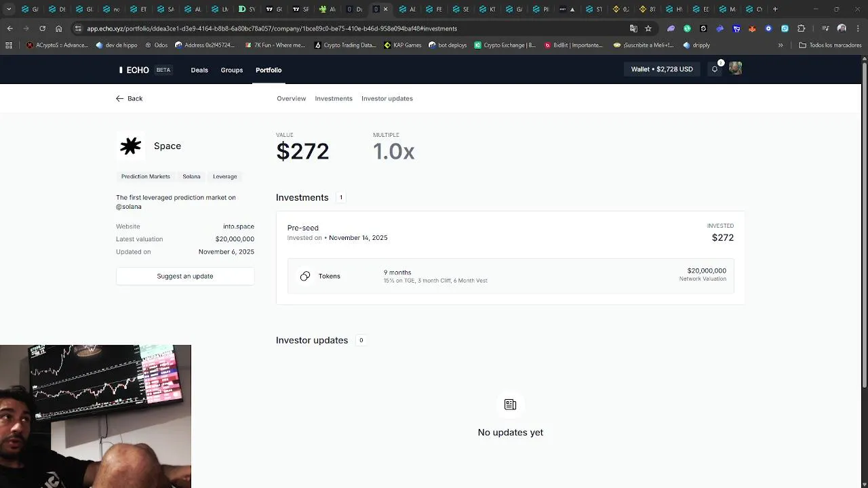Click the webcam video overlay
Viewport: 868px width, 488px height.
[96, 416]
